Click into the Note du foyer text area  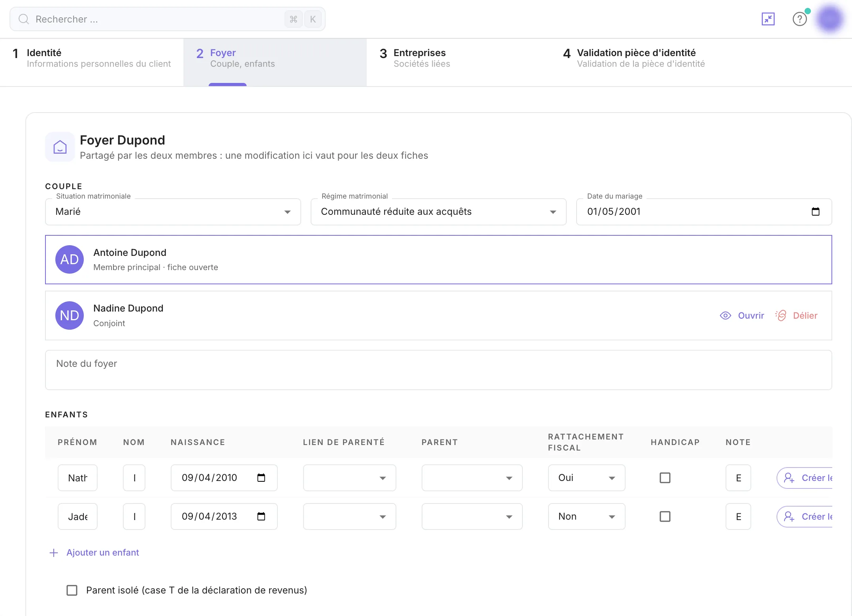(x=439, y=370)
